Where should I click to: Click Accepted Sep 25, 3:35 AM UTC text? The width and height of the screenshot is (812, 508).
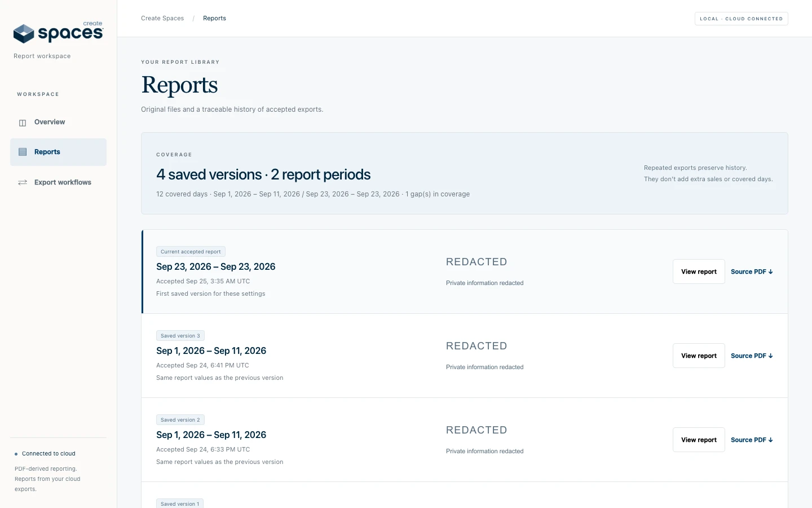tap(203, 281)
